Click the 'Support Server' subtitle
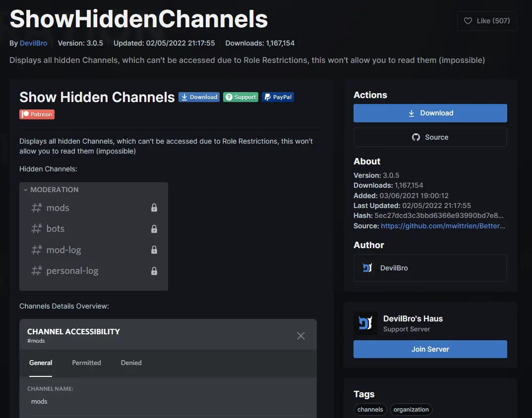 (x=407, y=329)
